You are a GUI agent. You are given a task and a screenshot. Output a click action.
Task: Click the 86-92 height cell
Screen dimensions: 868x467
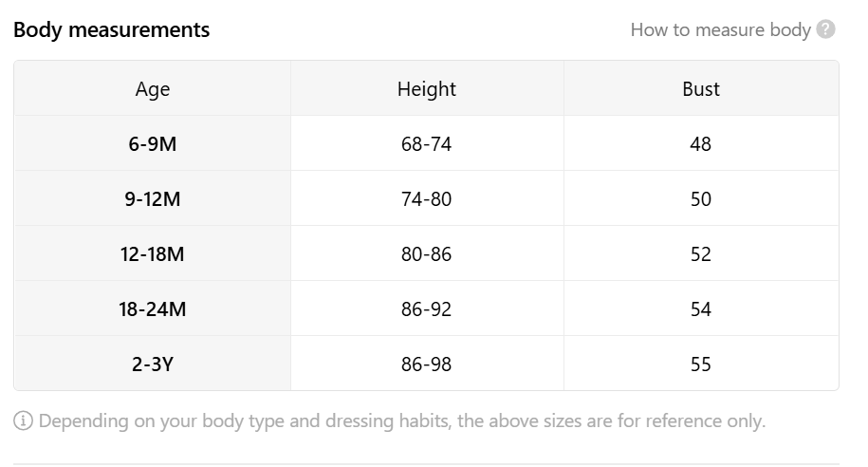pos(427,308)
